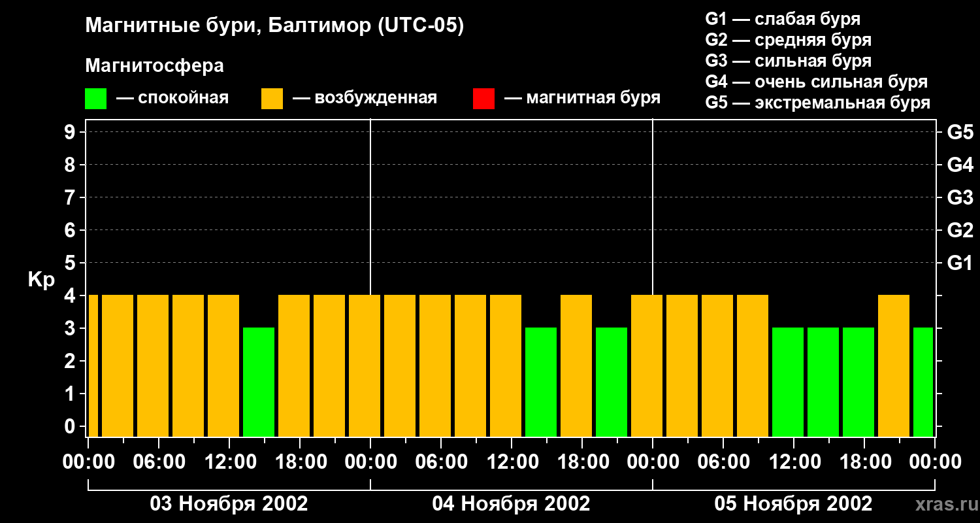Screen dimensions: 980x523
Task: Click the yellow 'возбужденная' legend swatch
Action: (272, 99)
